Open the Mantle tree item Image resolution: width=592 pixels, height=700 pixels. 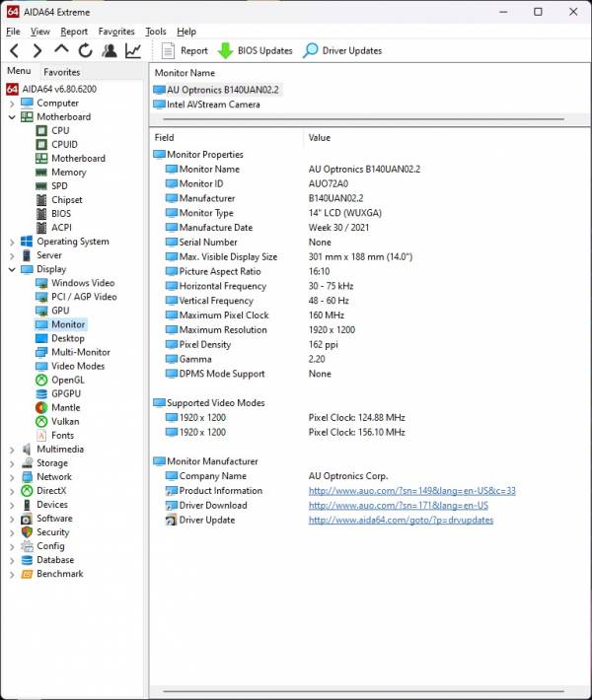(66, 407)
